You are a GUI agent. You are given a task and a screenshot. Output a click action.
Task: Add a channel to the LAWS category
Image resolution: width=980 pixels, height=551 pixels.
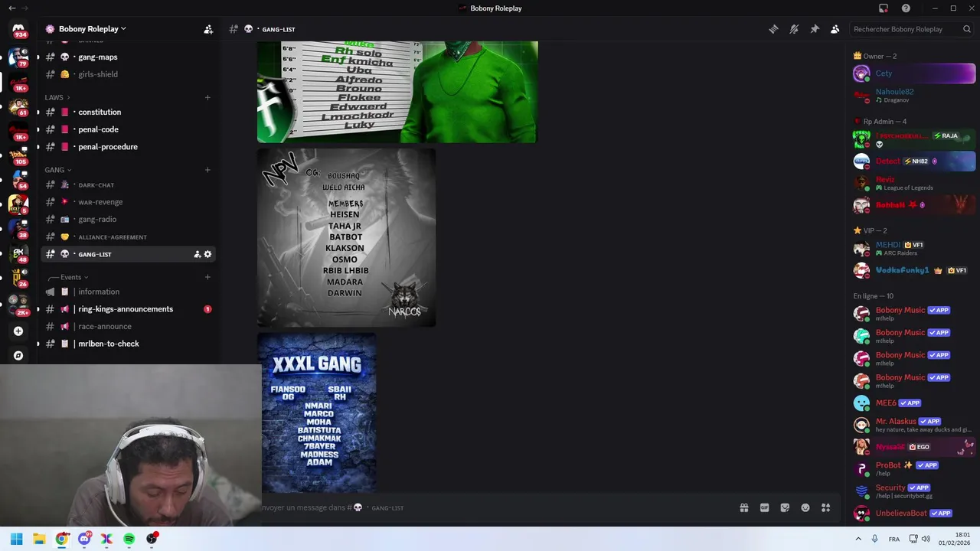coord(207,97)
